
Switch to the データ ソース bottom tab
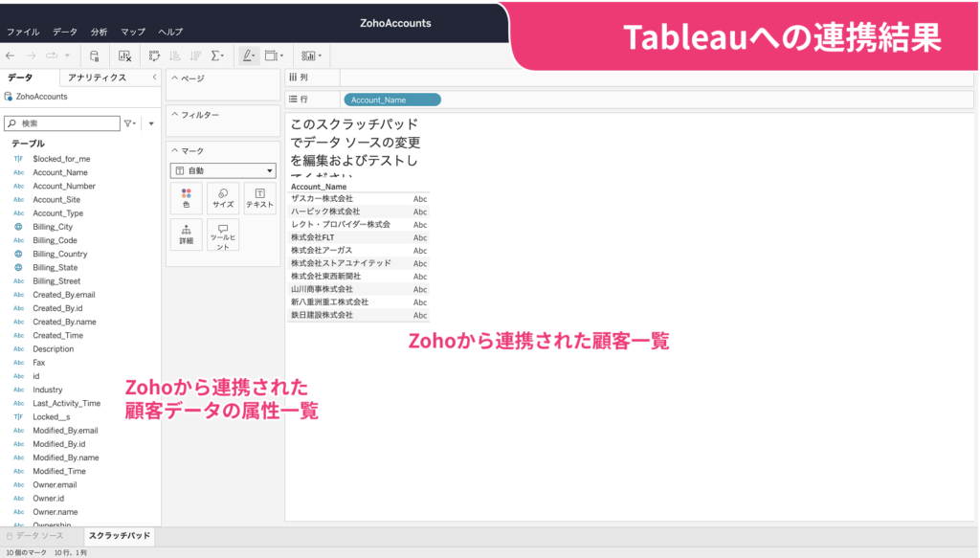[x=35, y=536]
